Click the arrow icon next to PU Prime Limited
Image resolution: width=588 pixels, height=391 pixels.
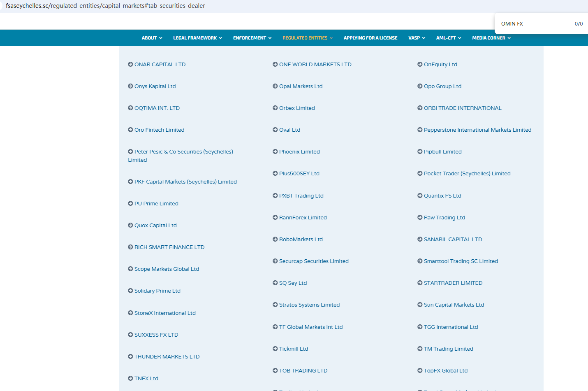[x=130, y=203]
